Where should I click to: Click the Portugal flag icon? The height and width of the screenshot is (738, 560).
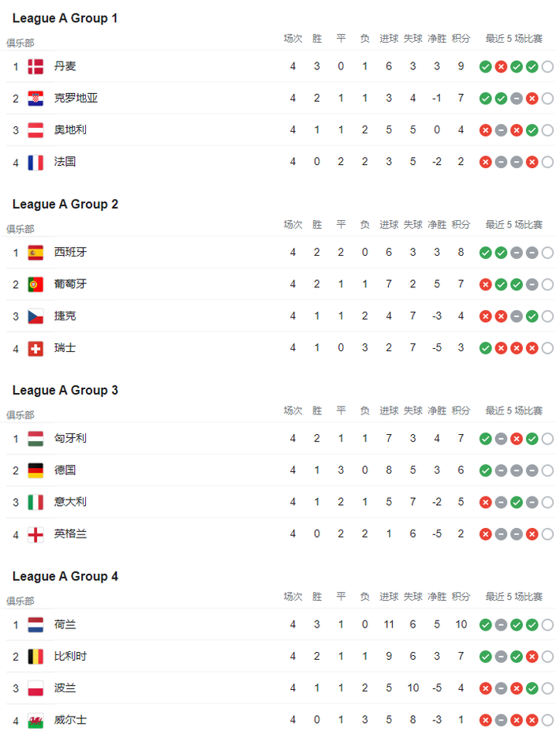click(x=35, y=284)
